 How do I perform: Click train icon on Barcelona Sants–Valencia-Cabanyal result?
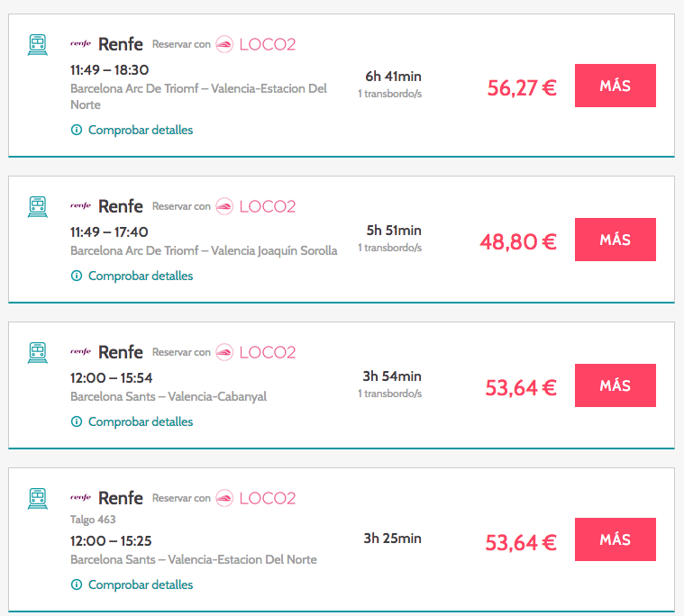tap(38, 352)
